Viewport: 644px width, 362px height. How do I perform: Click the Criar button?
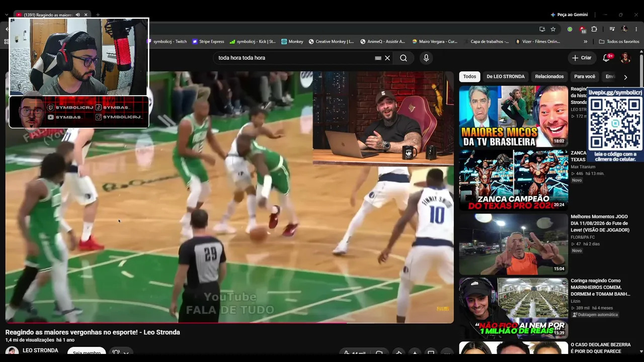tap(582, 58)
